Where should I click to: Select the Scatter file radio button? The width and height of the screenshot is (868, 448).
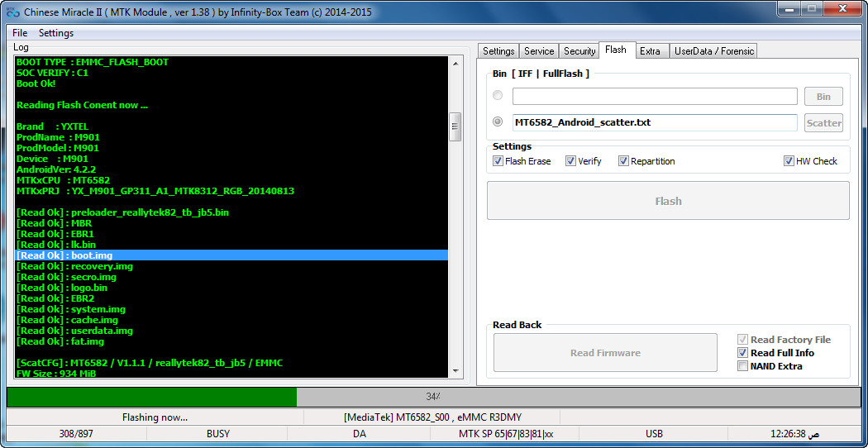point(498,122)
